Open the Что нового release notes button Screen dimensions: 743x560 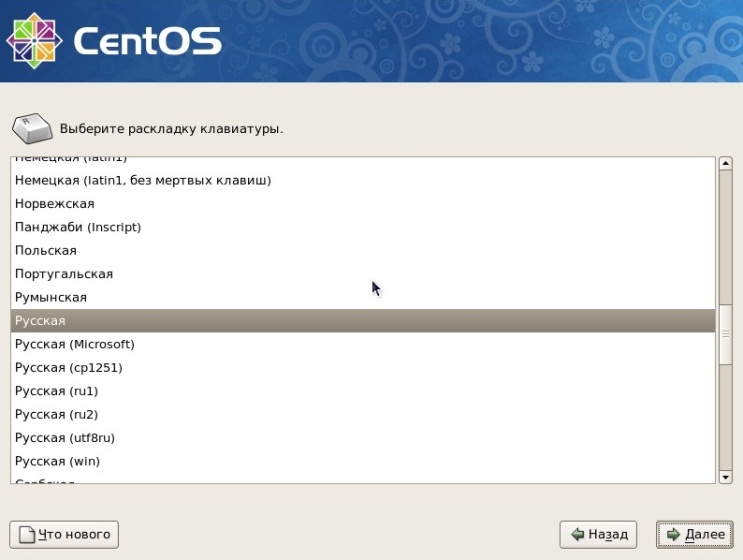coord(64,534)
